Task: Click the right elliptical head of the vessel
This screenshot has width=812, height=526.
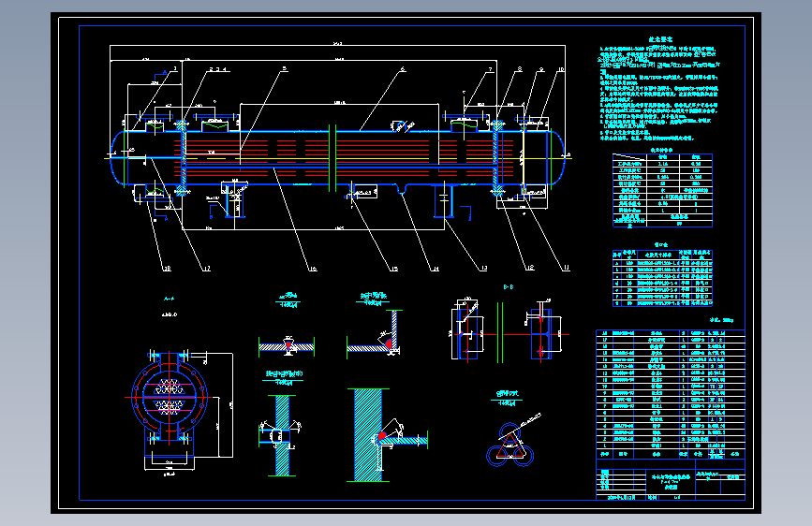Action: pos(557,158)
